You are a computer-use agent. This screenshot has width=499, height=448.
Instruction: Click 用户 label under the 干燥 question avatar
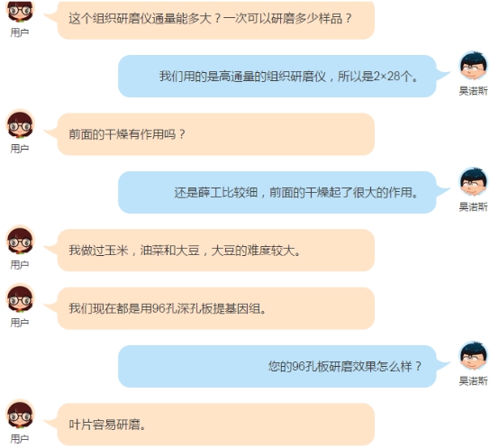(20, 149)
